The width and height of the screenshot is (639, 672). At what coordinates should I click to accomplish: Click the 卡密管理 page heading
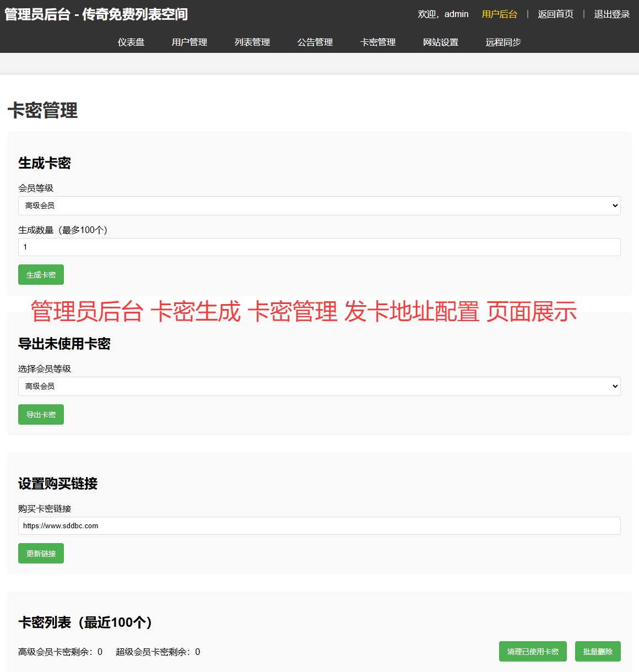(x=42, y=110)
